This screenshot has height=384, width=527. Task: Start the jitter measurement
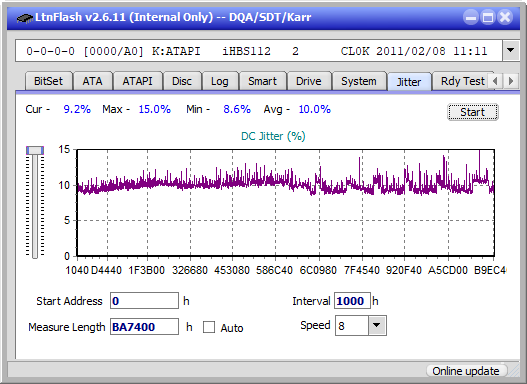pyautogui.click(x=473, y=112)
